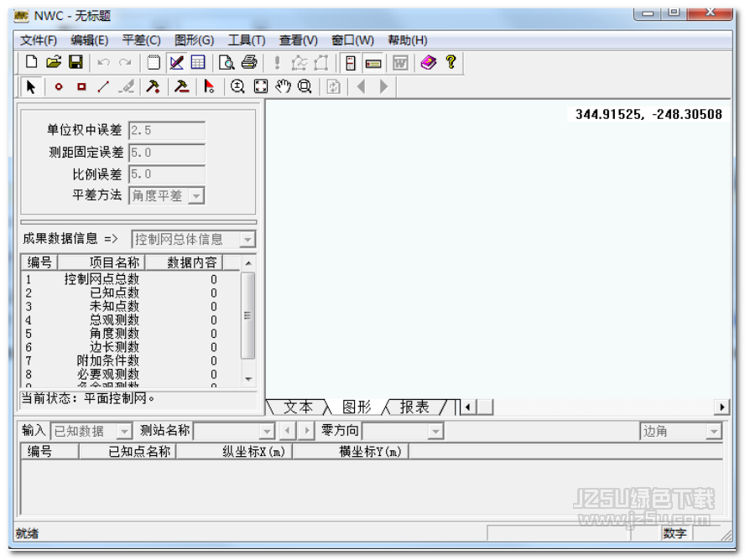Click the fit-to-window extents icon
Screen dimensions: 745x560
(261, 87)
